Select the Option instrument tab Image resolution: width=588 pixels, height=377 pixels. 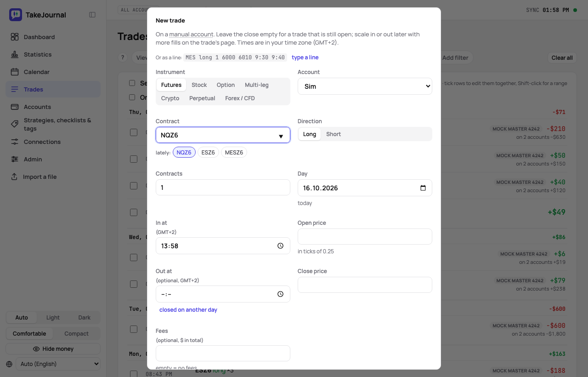click(226, 85)
